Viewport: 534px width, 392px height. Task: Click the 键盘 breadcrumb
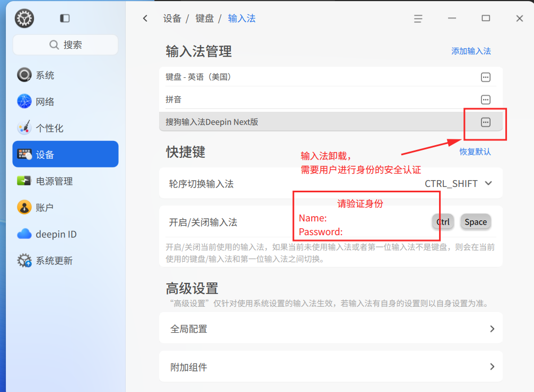click(204, 19)
